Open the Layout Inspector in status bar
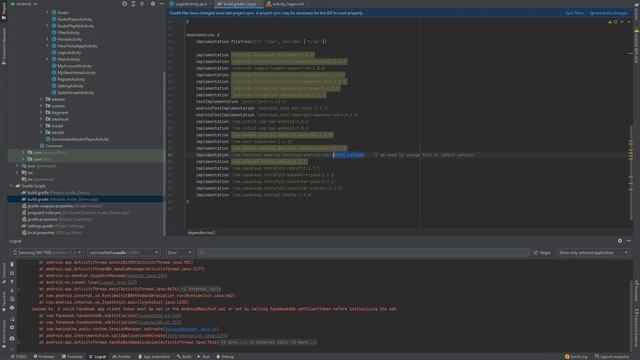The image size is (640, 360). tap(612, 356)
